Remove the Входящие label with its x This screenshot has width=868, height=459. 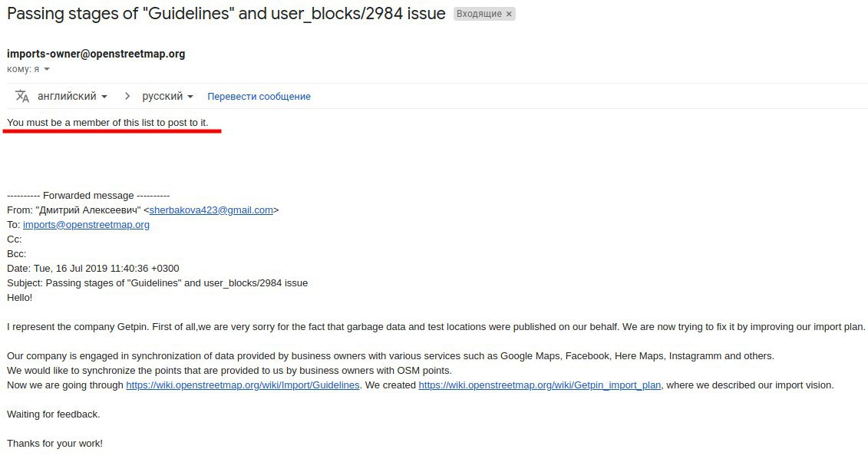[x=509, y=14]
